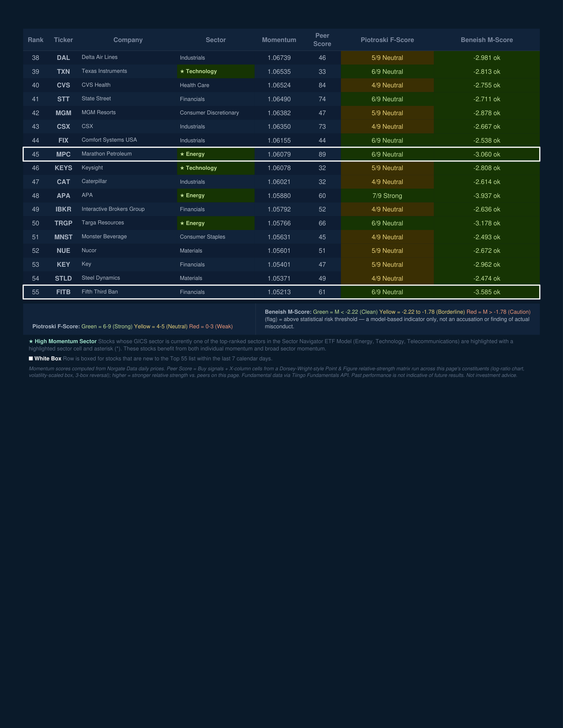The height and width of the screenshot is (728, 563).
Task: Click the Energy sector cell for Targa Resources
Action: point(216,223)
